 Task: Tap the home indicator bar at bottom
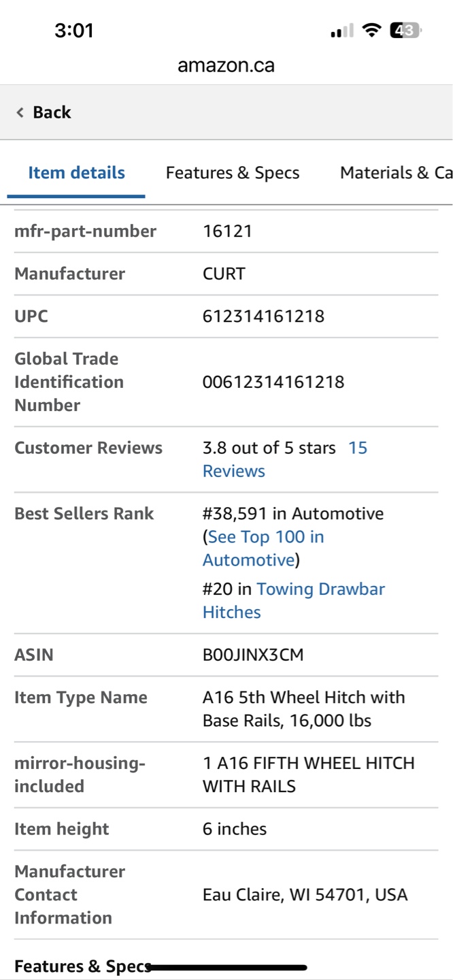[x=227, y=967]
